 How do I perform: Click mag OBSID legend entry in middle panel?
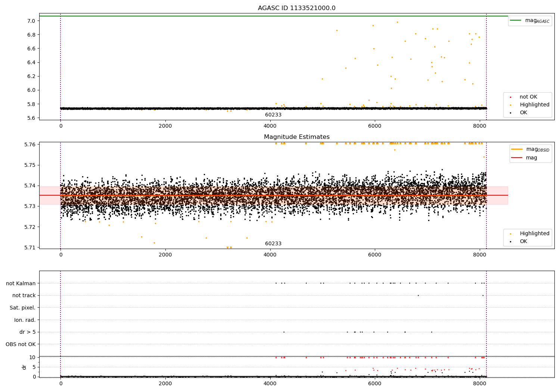(538, 149)
